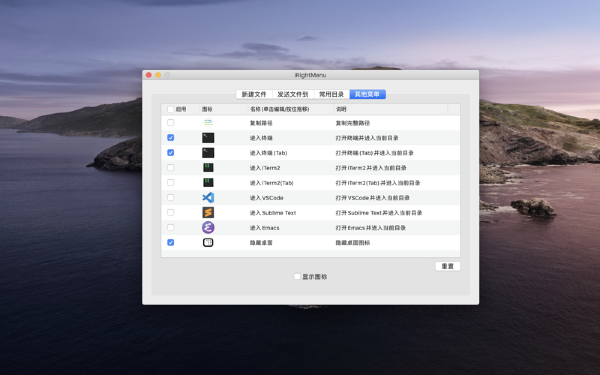Uncheck the 进入终端 checkbox

[171, 137]
